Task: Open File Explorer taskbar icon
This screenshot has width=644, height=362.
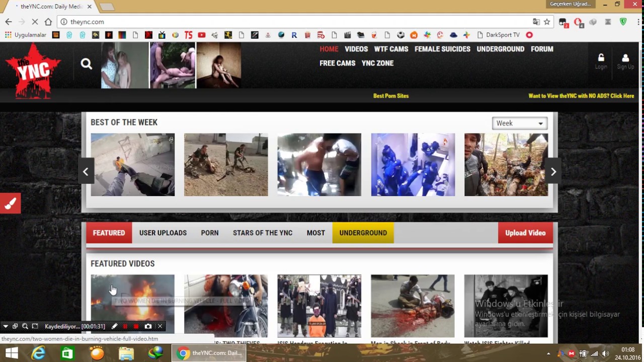Action: click(126, 353)
